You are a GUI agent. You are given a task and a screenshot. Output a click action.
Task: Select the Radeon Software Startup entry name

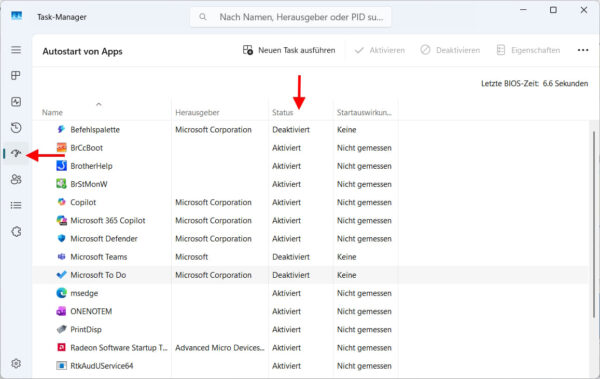point(119,348)
